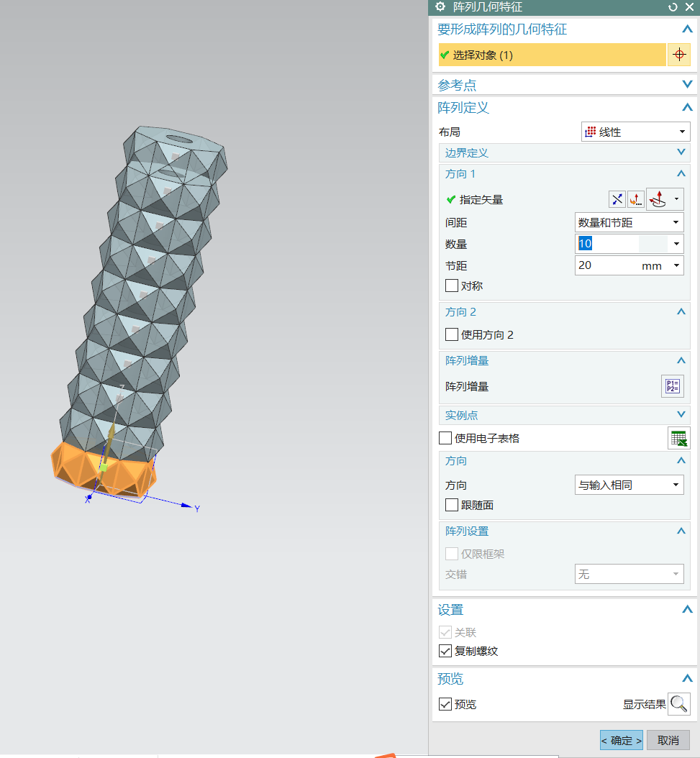Uncheck the 预览 checkbox
Image resolution: width=700 pixels, height=758 pixels.
click(445, 704)
